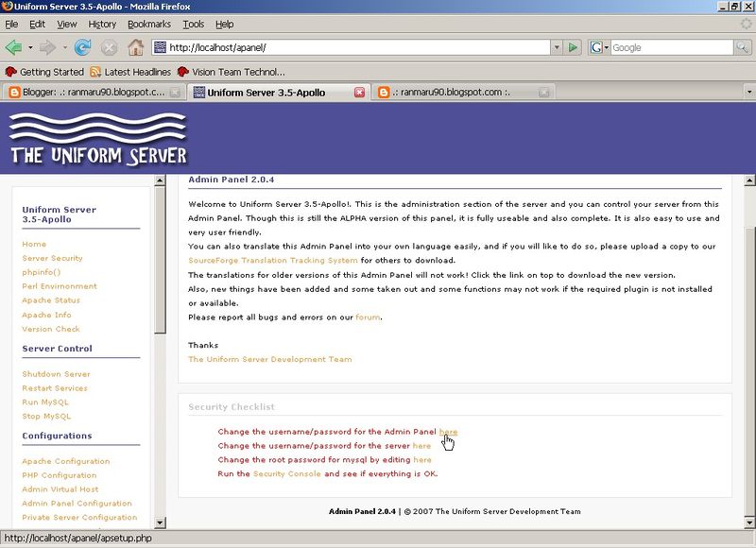Click the activity throbber icon
This screenshot has height=548, width=756.
click(746, 24)
